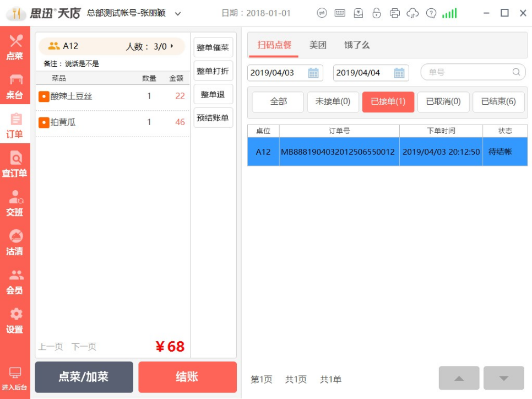Select the 已结束(6) filter
Image resolution: width=532 pixels, height=399 pixels.
point(498,102)
